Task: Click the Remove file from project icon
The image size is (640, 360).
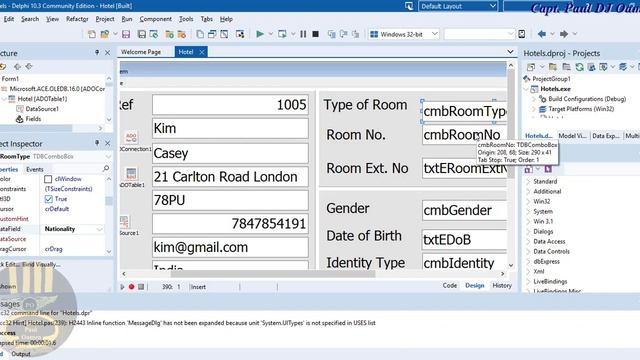Action: 182,34
